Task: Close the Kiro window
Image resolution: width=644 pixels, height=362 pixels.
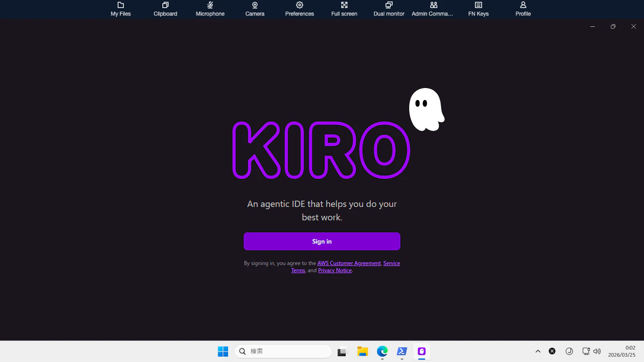Action: 634,26
